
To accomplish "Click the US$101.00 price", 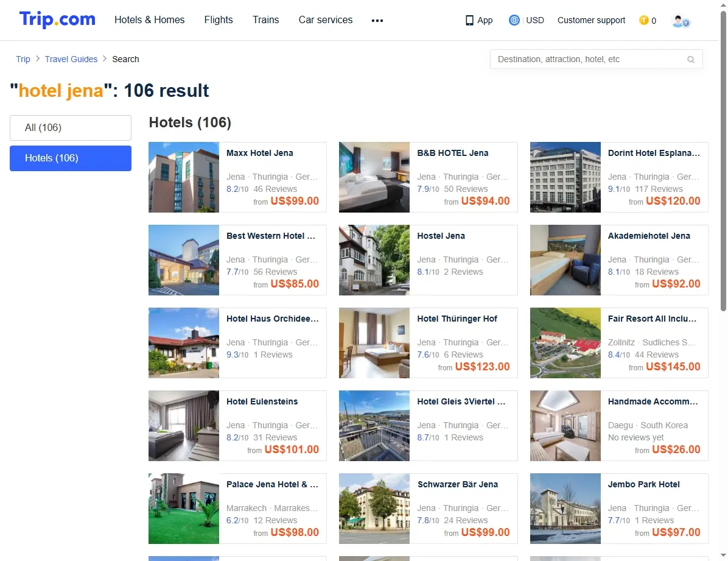I will coord(292,450).
